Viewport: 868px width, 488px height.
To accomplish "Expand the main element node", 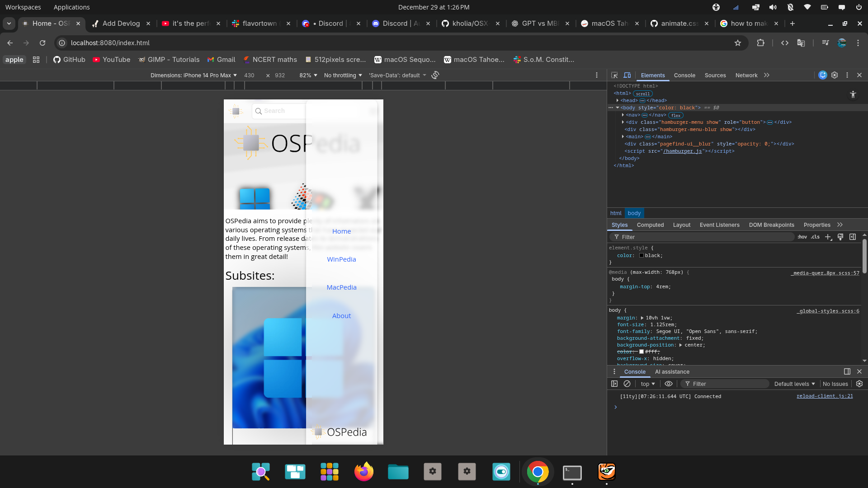I will (623, 136).
